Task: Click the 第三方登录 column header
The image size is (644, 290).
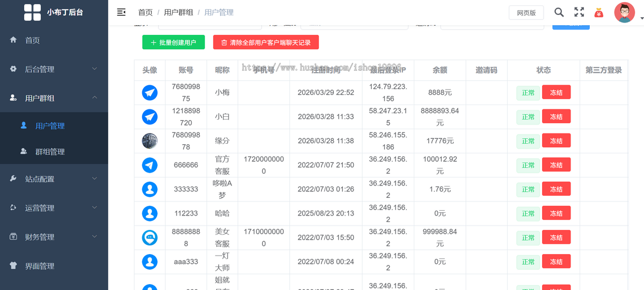Action: pyautogui.click(x=604, y=70)
